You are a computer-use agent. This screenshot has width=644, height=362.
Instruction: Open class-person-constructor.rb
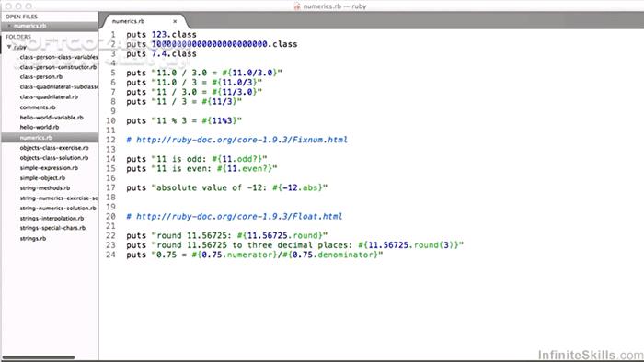point(58,67)
